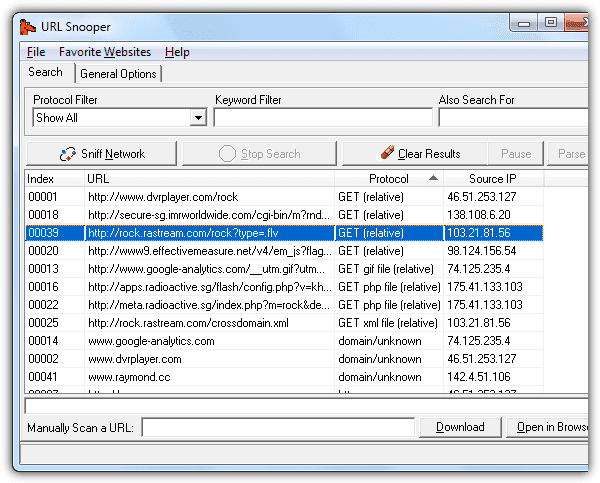Click the Stop Search button
Viewport: 600px width, 483px height.
(x=259, y=154)
